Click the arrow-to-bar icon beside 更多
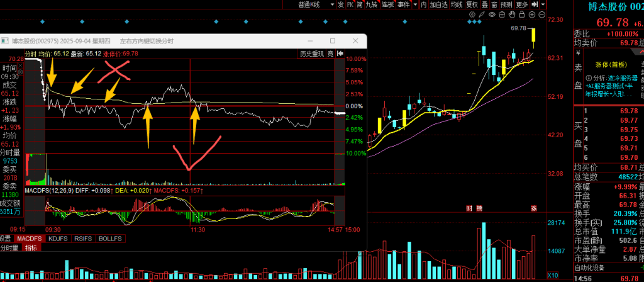 pyautogui.click(x=534, y=4)
